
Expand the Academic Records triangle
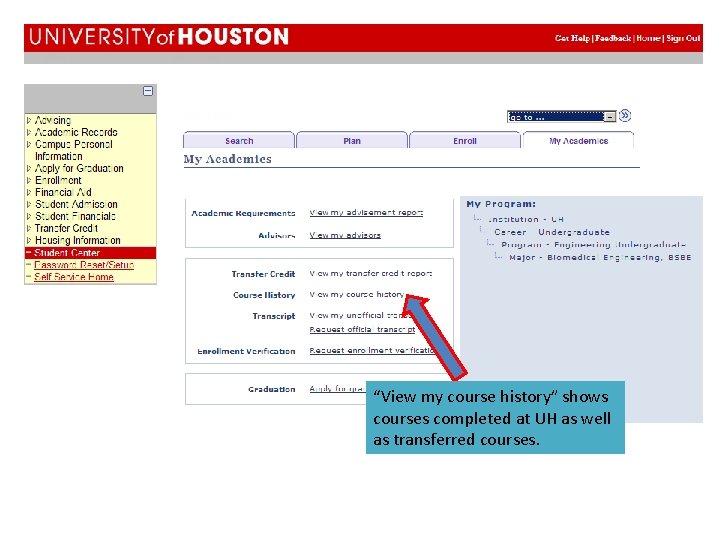pos(29,132)
